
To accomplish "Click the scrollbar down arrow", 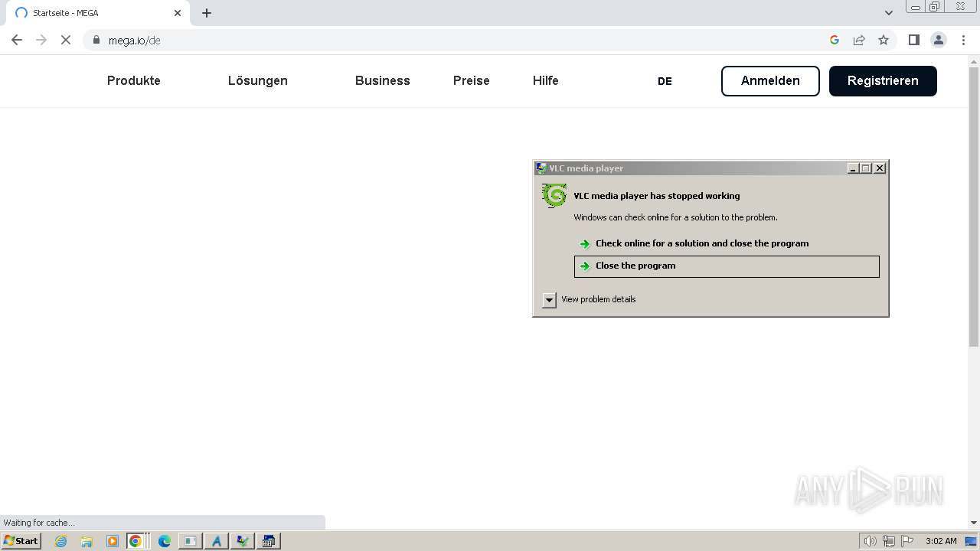I will click(974, 523).
